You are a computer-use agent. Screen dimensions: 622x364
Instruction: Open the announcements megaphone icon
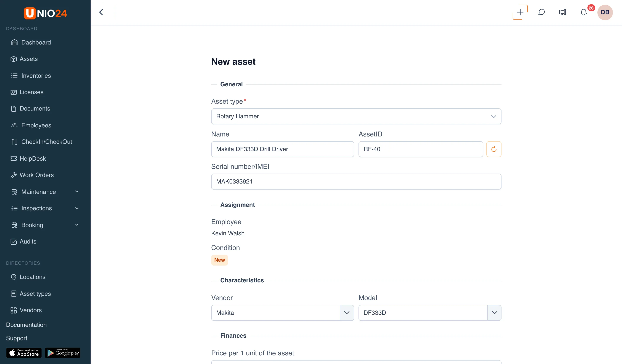(563, 12)
